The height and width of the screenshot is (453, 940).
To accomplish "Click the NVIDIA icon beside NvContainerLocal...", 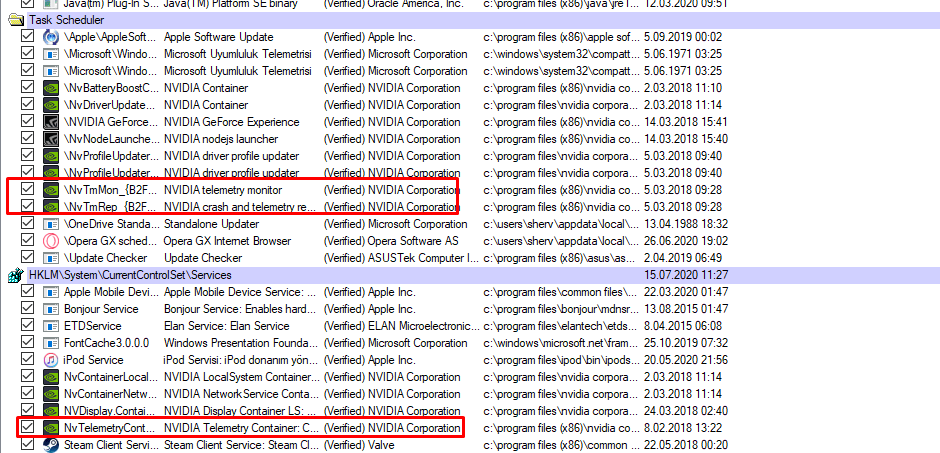I will (51, 378).
